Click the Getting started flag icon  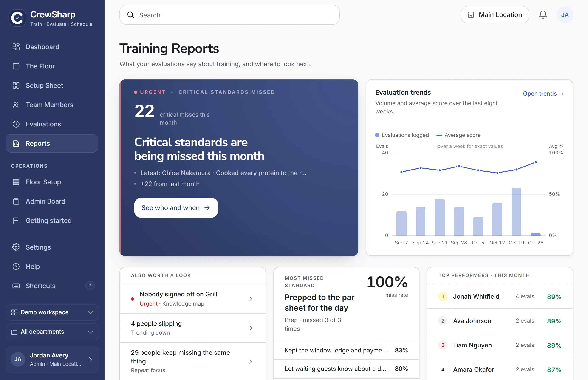tap(16, 221)
